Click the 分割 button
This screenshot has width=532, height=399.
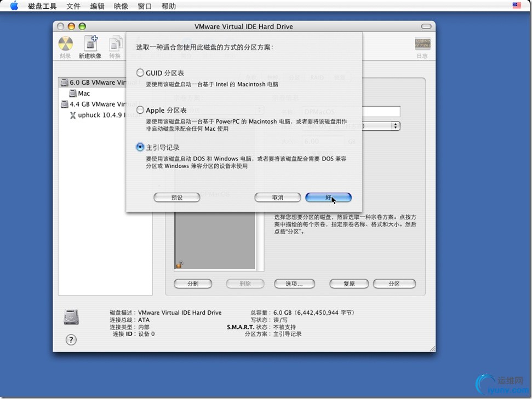[193, 284]
